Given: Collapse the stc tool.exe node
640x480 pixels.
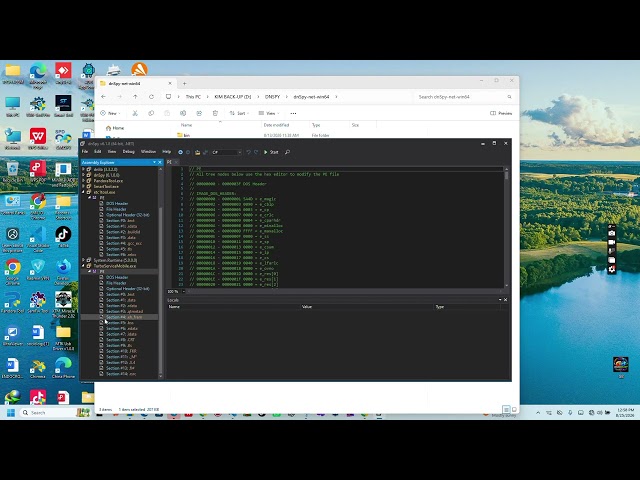Looking at the screenshot, I should (x=84, y=192).
